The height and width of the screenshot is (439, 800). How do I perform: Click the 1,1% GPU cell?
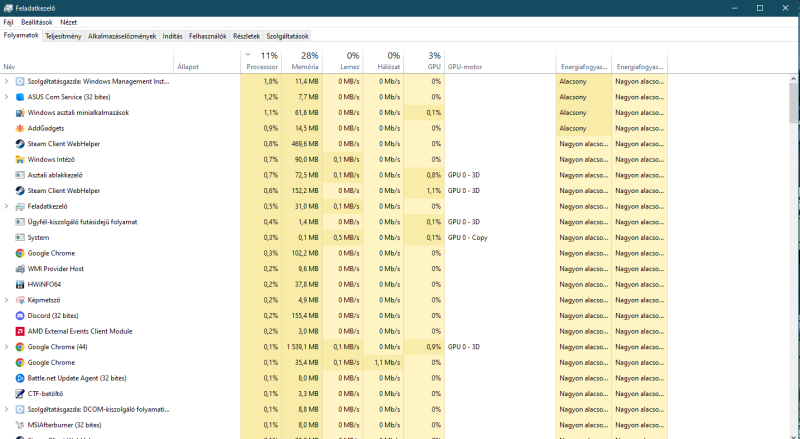tap(424, 191)
